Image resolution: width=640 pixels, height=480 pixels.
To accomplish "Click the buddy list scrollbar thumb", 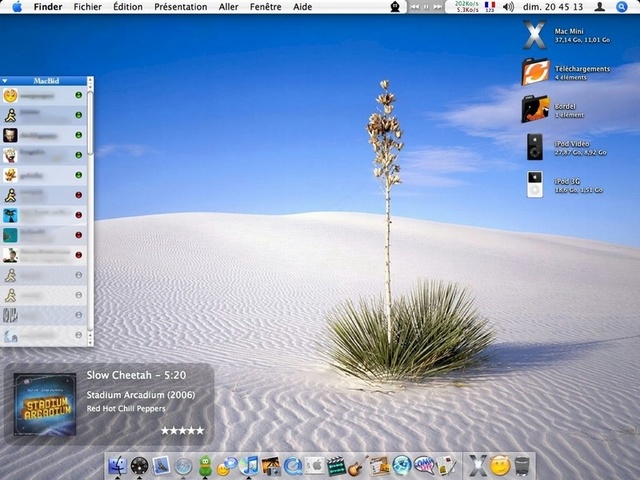I will tap(90, 124).
